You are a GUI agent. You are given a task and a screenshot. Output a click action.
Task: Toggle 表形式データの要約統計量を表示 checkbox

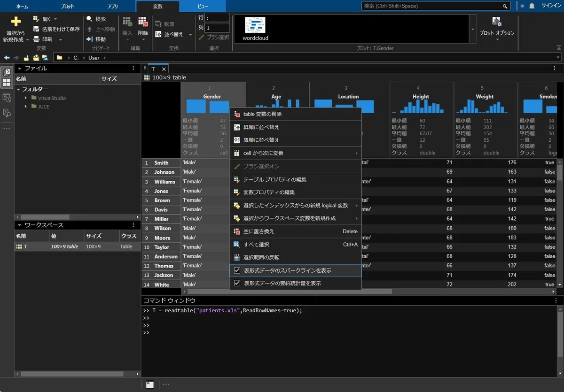(237, 283)
